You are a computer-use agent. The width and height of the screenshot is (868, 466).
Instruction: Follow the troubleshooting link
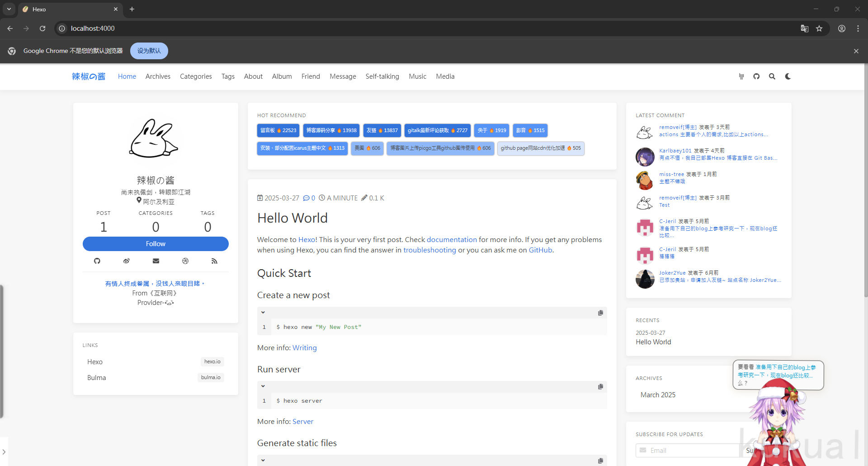tap(429, 250)
